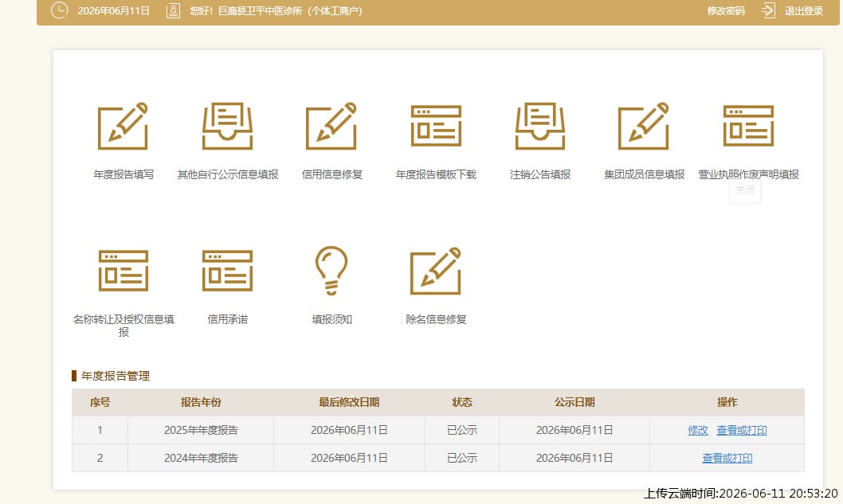Click the faint 关闭 button
This screenshot has height=504, width=843.
pos(745,190)
